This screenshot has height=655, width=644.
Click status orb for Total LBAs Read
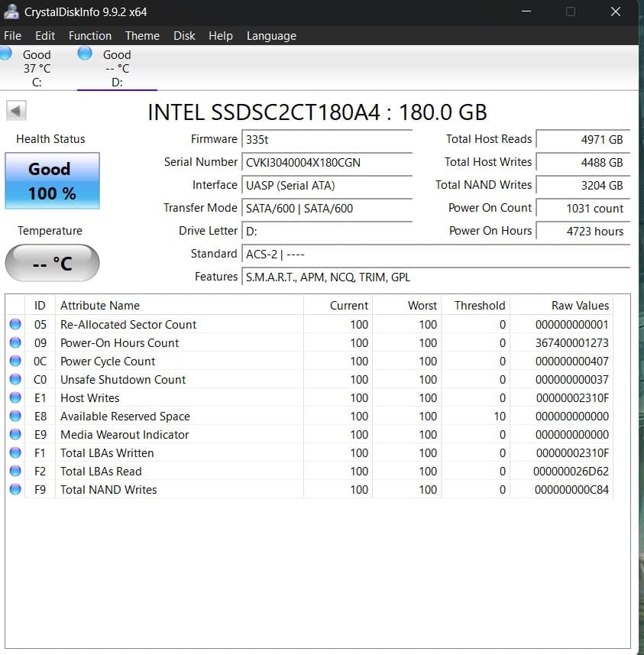pyautogui.click(x=15, y=472)
